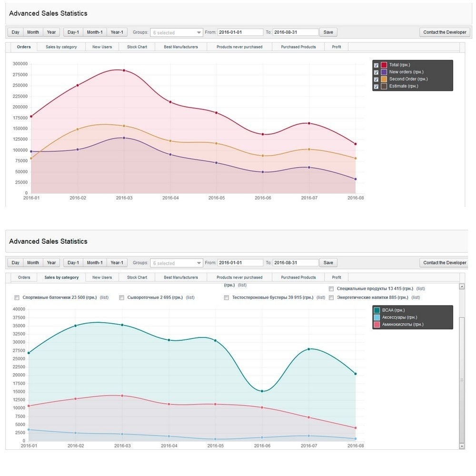Click the From date field in the lower toolbar

[240, 263]
